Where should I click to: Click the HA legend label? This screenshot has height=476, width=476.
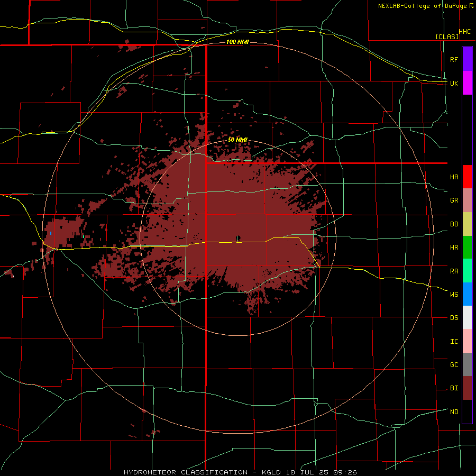click(454, 177)
